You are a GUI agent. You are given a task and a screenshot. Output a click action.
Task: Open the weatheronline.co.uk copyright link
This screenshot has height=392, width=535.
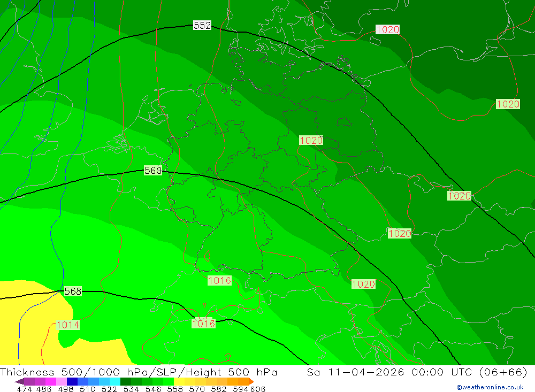tap(490, 387)
